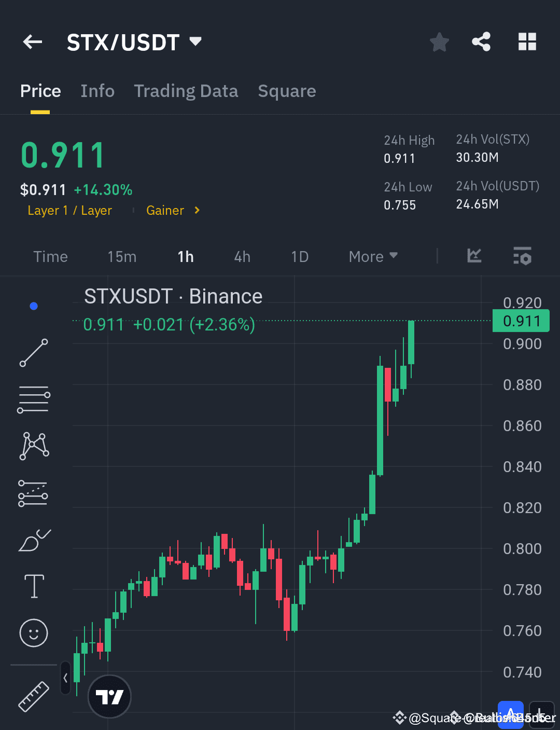Tap the TradingView logo on the chart

click(x=109, y=696)
